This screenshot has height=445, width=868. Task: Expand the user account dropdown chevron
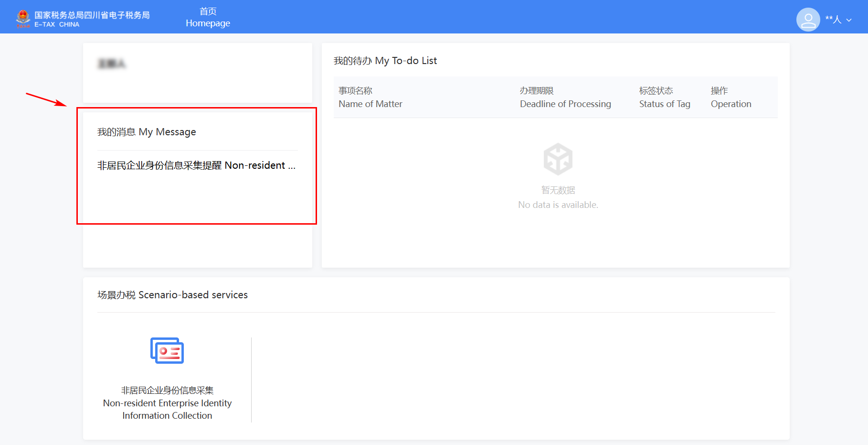pos(849,20)
